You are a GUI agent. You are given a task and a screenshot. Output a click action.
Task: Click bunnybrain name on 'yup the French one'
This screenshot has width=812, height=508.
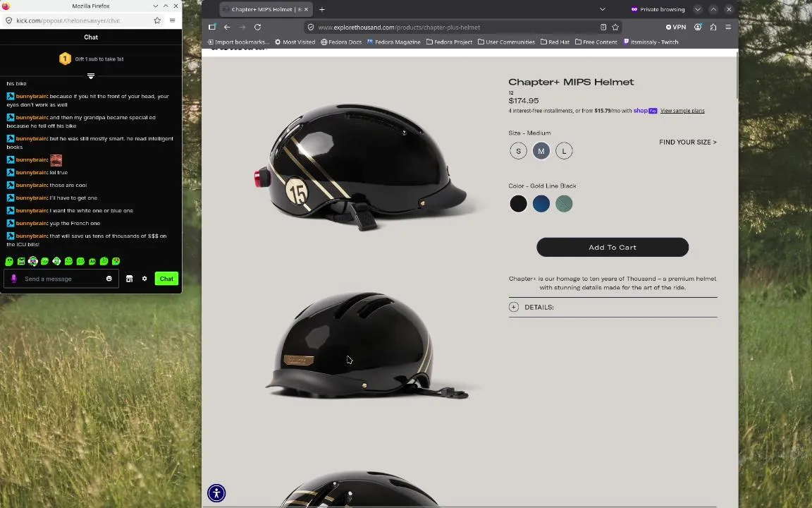(32, 224)
